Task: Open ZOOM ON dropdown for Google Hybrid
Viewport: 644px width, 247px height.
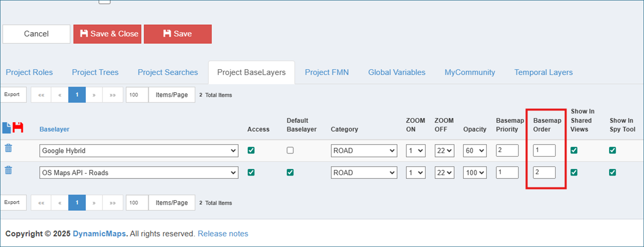Action: (416, 151)
